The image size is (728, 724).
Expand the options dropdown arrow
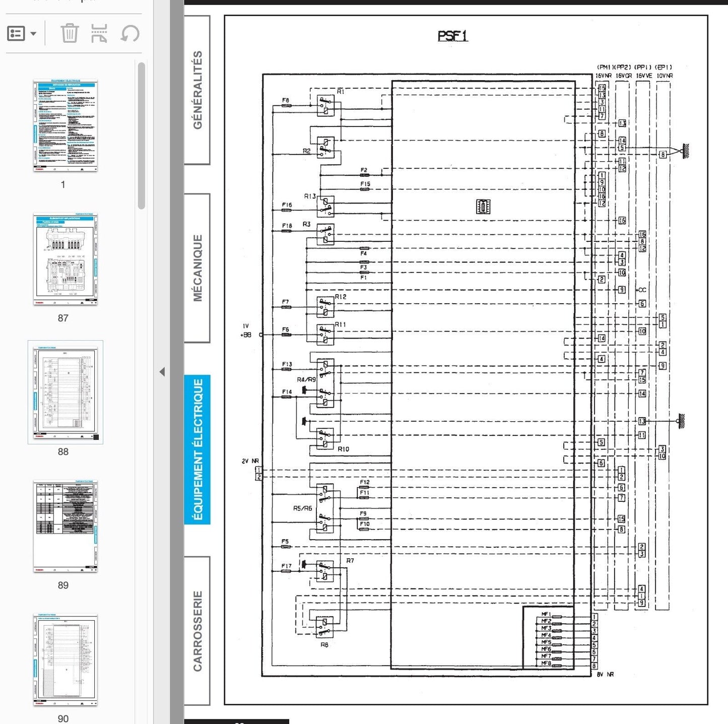point(33,34)
